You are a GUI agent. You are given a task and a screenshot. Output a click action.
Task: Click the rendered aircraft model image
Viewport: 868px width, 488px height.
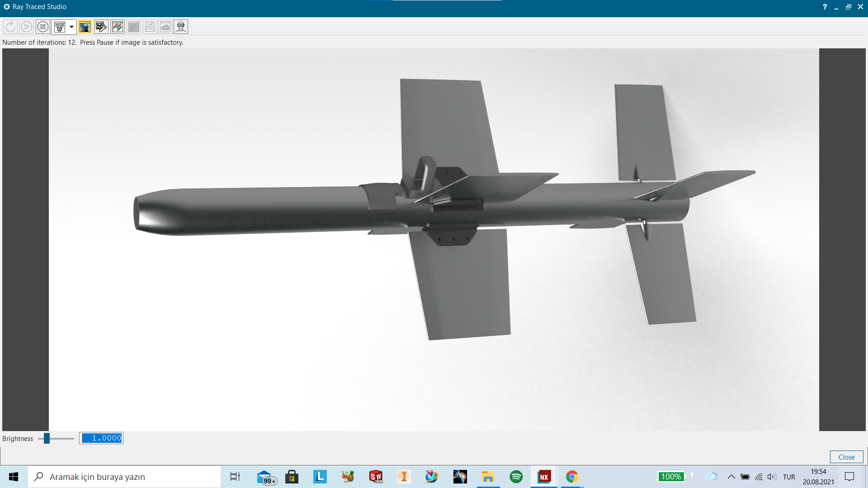[x=434, y=239]
